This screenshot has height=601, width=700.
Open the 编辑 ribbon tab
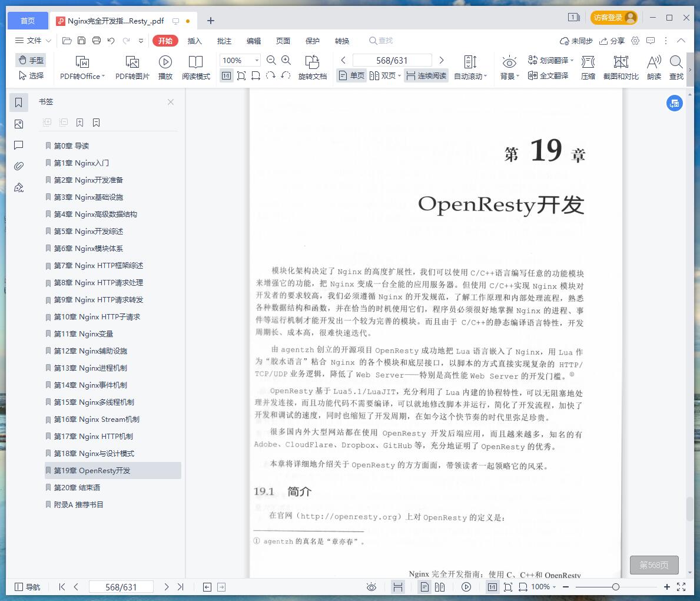(x=254, y=41)
